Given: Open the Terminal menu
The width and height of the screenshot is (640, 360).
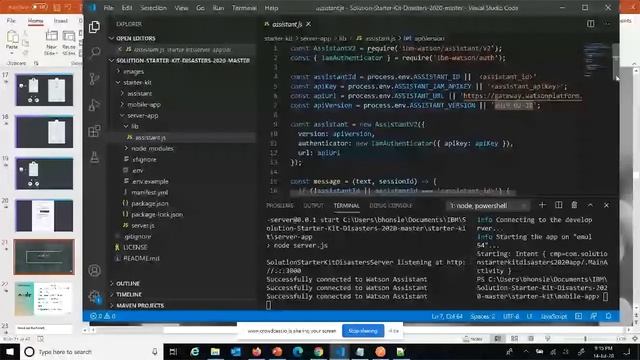Looking at the screenshot, I should pyautogui.click(x=244, y=8).
